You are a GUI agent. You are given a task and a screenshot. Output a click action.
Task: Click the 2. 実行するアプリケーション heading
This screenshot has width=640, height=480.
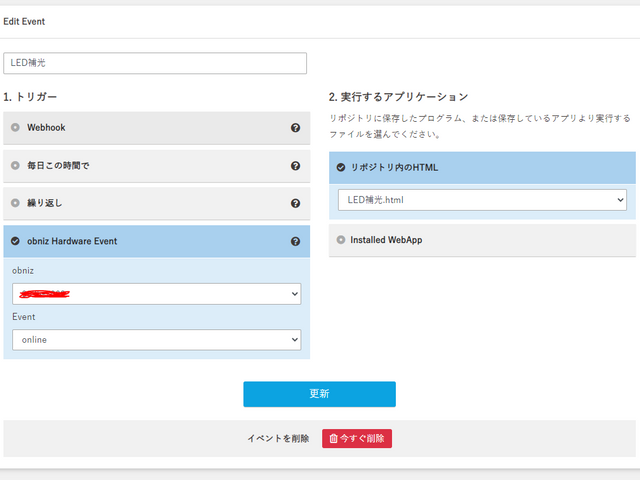398,97
